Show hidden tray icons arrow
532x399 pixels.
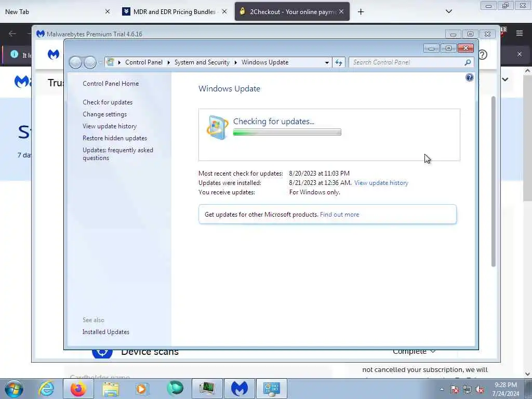442,390
